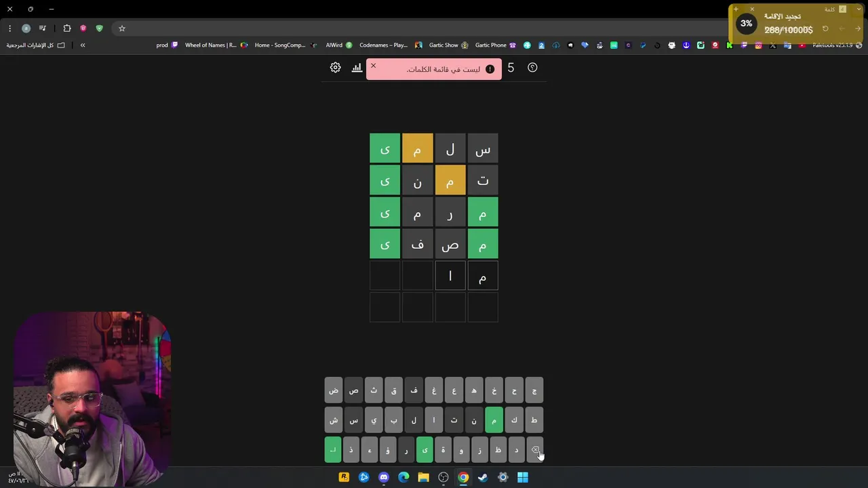
Task: Tap the ل key on the keyboard
Action: [x=414, y=420]
